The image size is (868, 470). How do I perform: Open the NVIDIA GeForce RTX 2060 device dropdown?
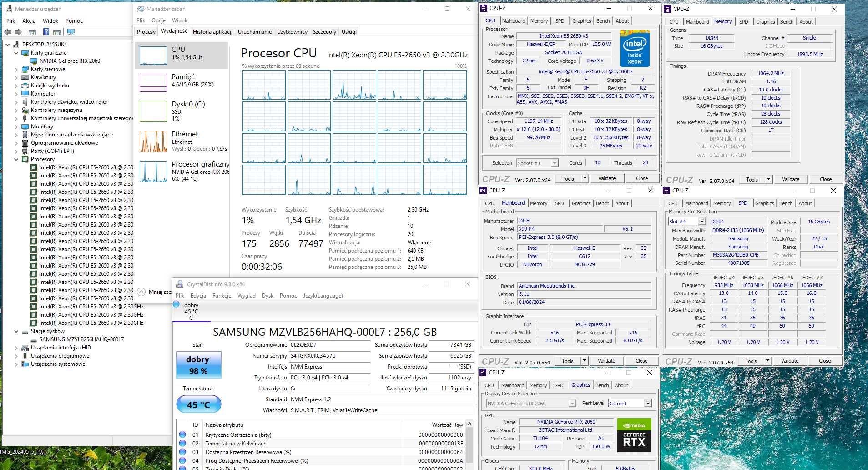coord(572,404)
